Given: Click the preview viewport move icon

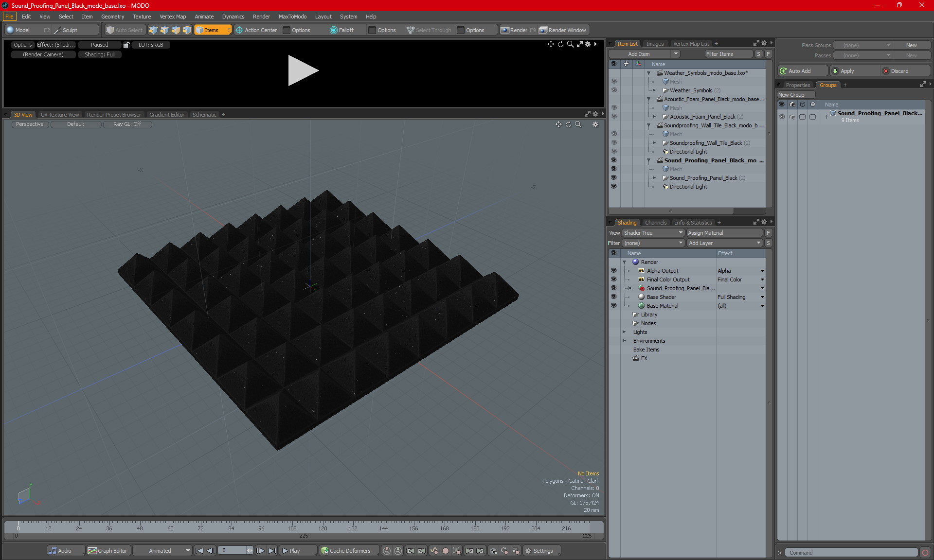Looking at the screenshot, I should (551, 44).
